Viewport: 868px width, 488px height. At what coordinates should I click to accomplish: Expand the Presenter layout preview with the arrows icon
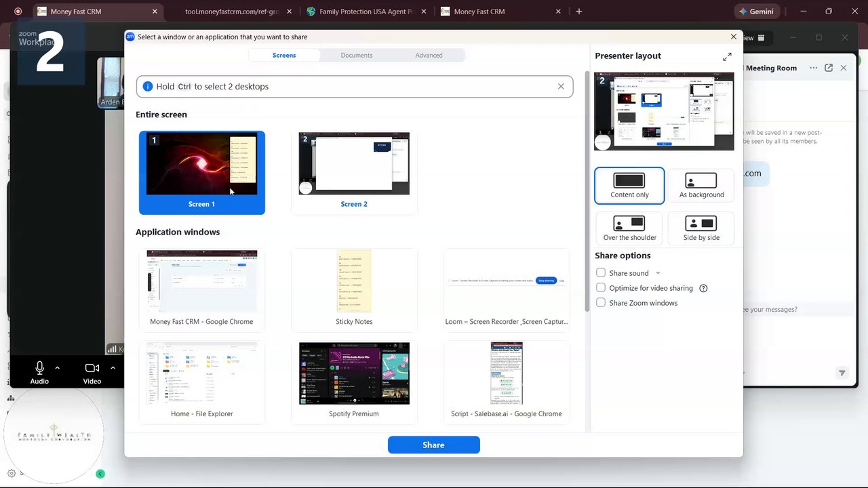click(727, 56)
